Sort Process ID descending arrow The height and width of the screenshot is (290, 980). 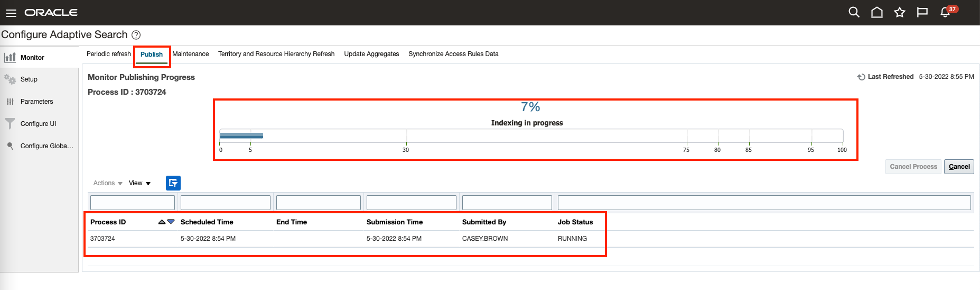point(171,222)
